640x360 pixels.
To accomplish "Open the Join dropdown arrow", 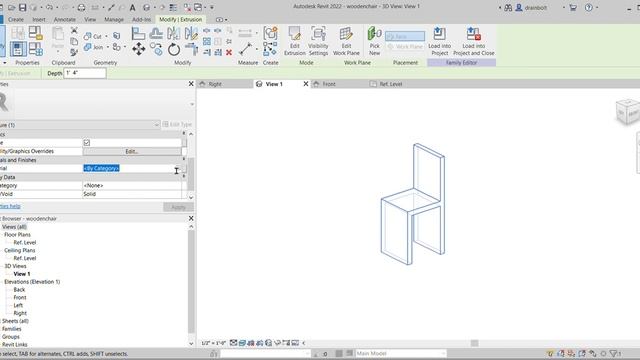I will pos(108,47).
